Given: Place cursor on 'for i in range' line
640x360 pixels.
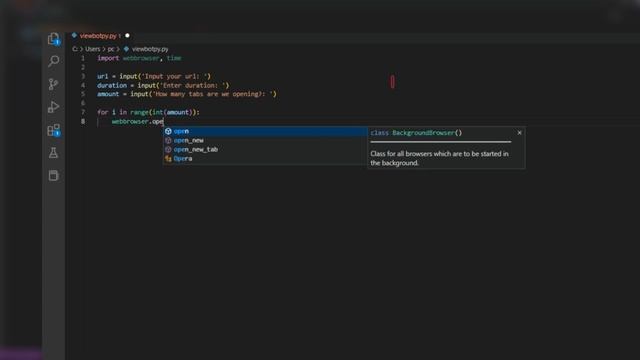Looking at the screenshot, I should [148, 112].
